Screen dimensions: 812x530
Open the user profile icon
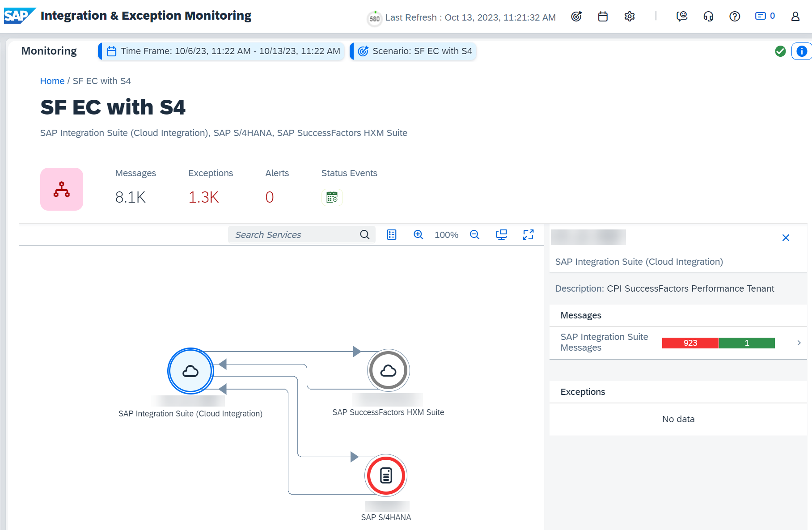click(795, 17)
